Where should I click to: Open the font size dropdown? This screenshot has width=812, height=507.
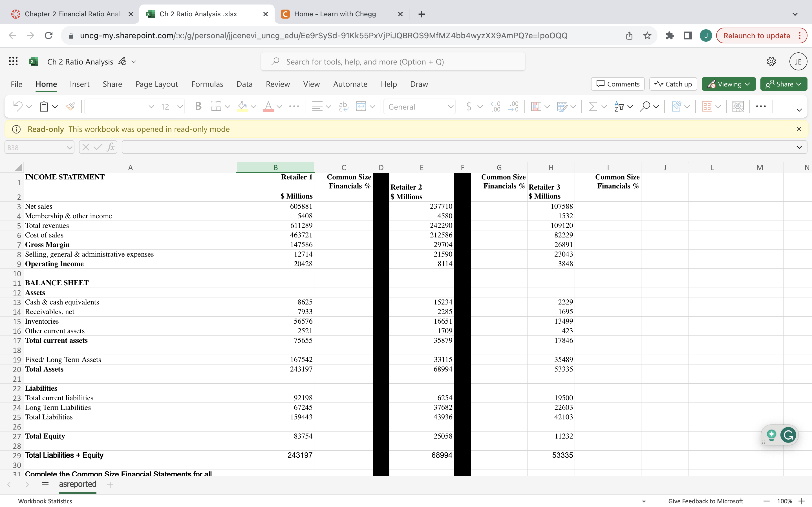(180, 107)
